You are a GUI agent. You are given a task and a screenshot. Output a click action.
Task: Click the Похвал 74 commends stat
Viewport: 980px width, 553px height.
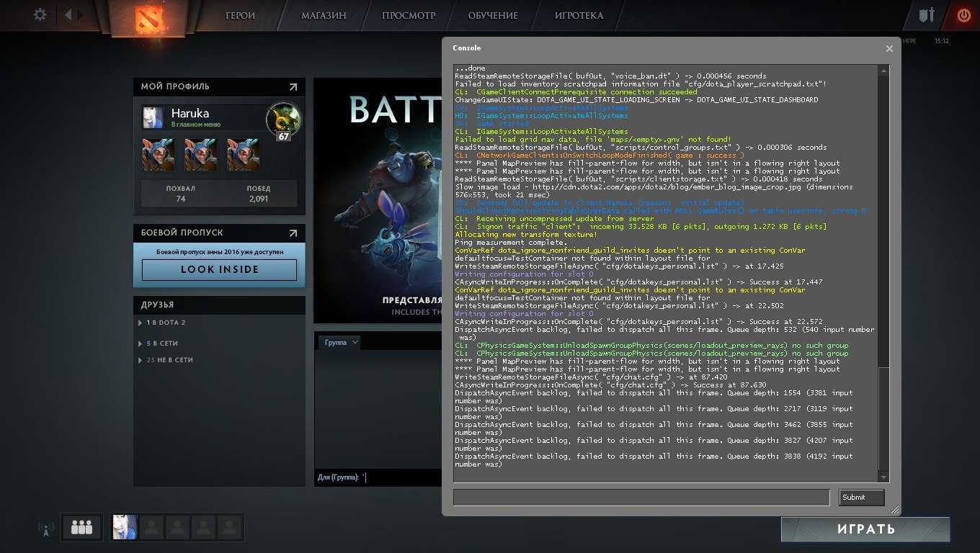180,194
